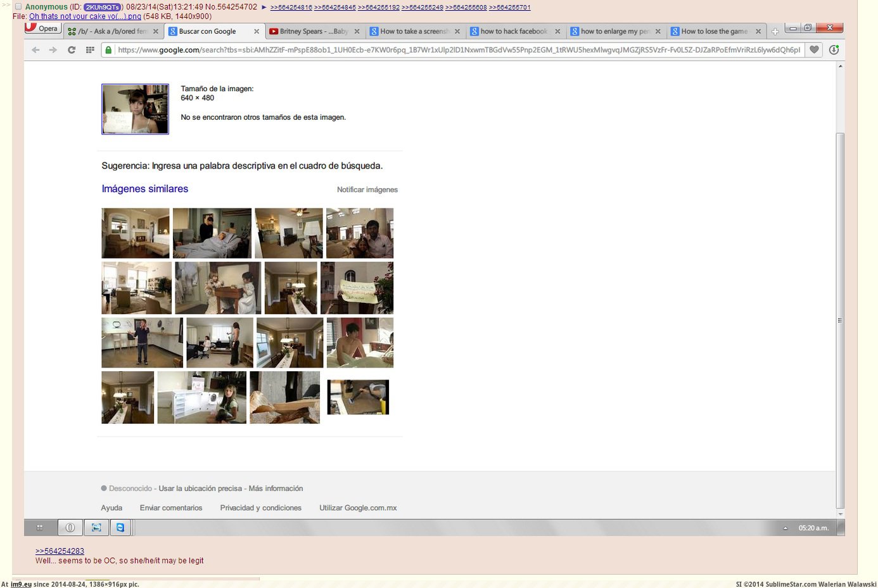The image size is (878, 588).
Task: Open the im9.eu link in footer
Action: point(21,584)
